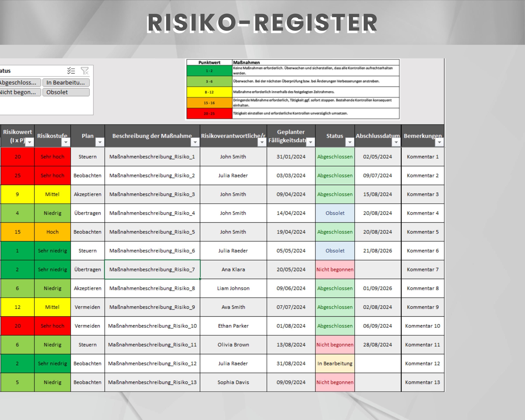This screenshot has width=525, height=420.
Task: Clear the Status slicer filter
Action: point(85,71)
